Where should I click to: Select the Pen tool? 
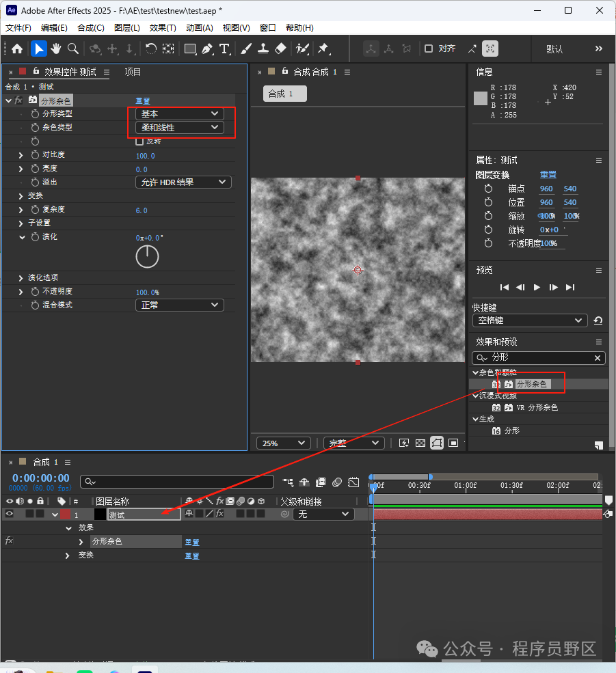pyautogui.click(x=207, y=49)
